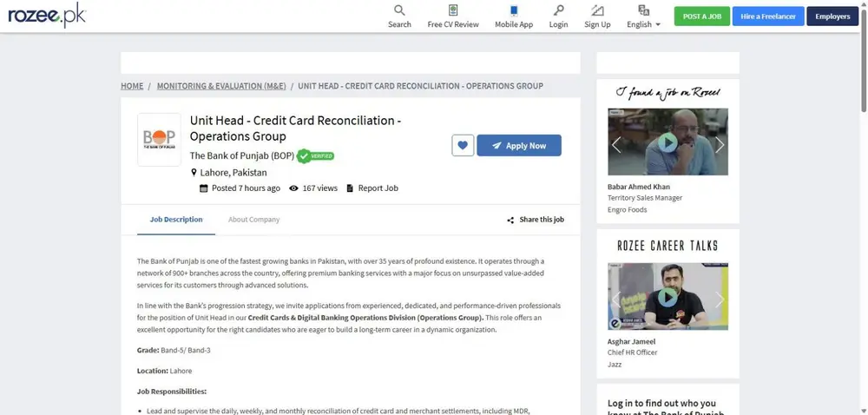868x415 pixels.
Task: Click the Lahore, Pakistan location pin
Action: pos(194,173)
